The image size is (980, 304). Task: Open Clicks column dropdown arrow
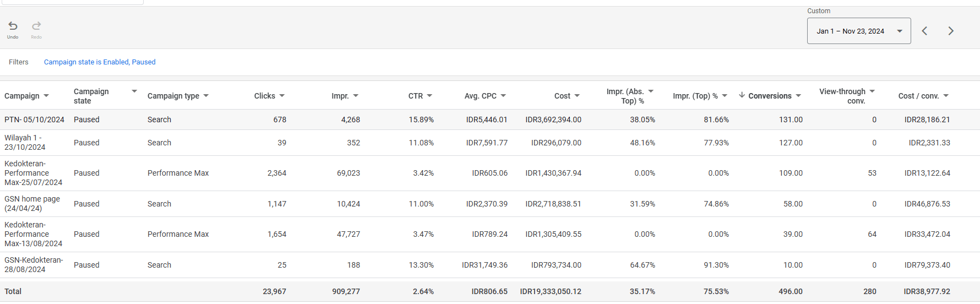pyautogui.click(x=282, y=96)
